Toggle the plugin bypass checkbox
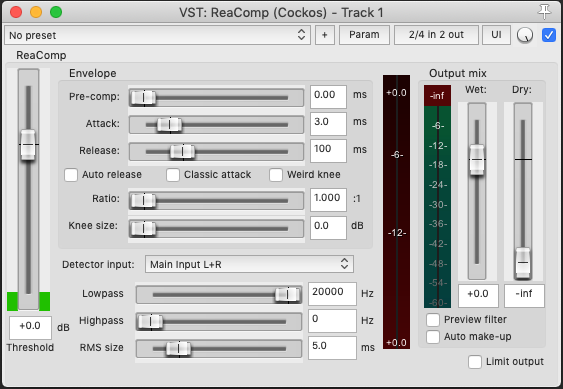 click(549, 35)
